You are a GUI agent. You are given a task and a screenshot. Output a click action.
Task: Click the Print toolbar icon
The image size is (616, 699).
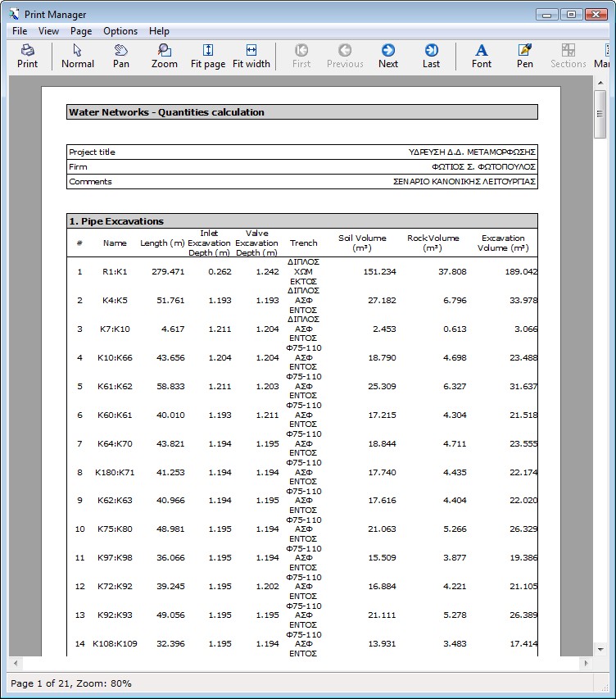click(x=28, y=56)
